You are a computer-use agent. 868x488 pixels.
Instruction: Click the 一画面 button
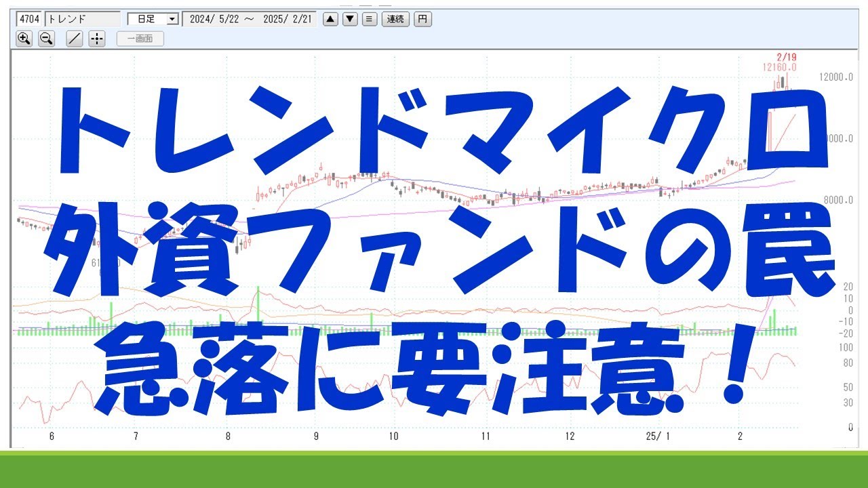tap(140, 39)
